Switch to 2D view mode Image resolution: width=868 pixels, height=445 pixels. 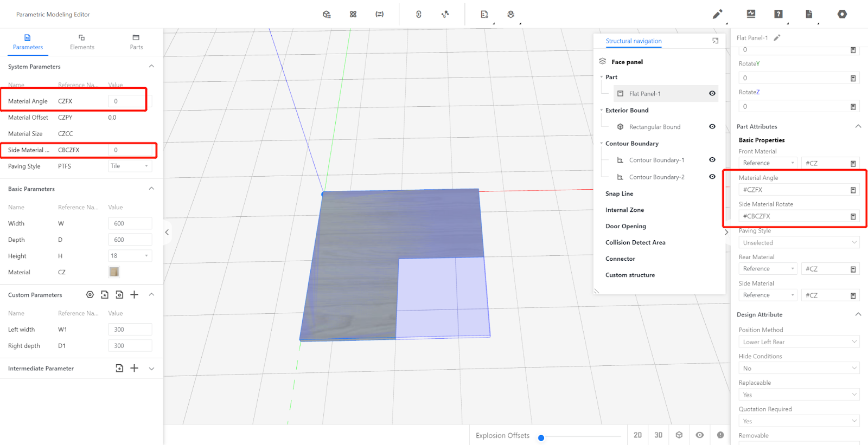637,435
